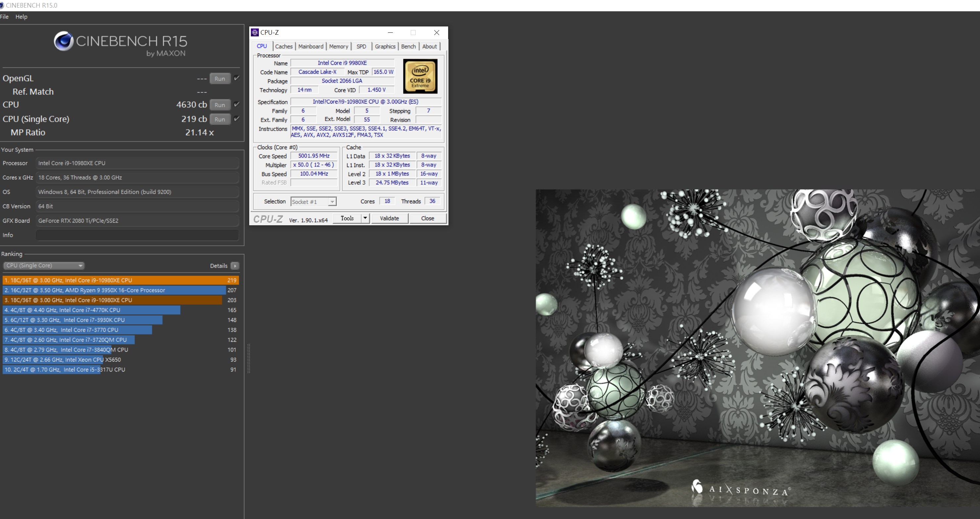Click the Specification field in CPU-Z

(366, 102)
